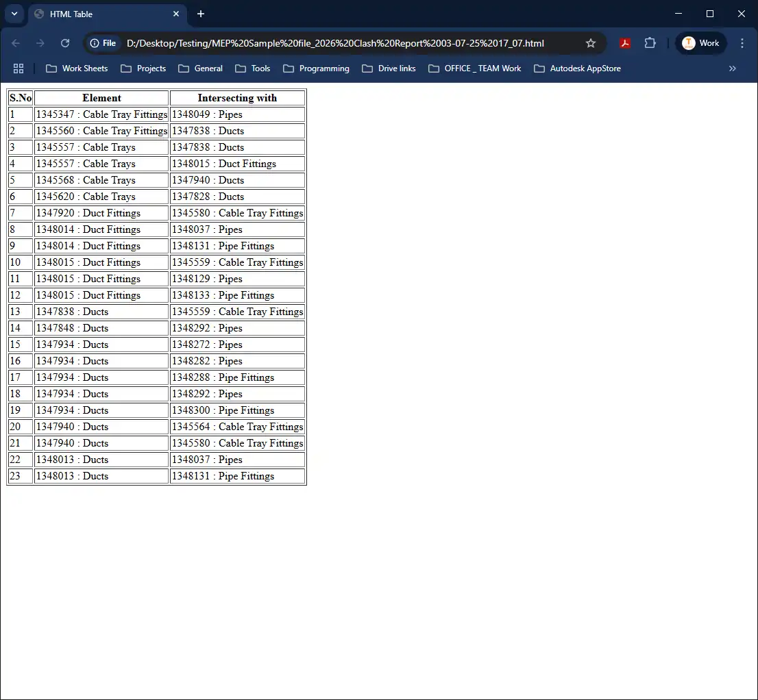Bookmark this page with the star icon
The height and width of the screenshot is (700, 758).
pyautogui.click(x=591, y=43)
